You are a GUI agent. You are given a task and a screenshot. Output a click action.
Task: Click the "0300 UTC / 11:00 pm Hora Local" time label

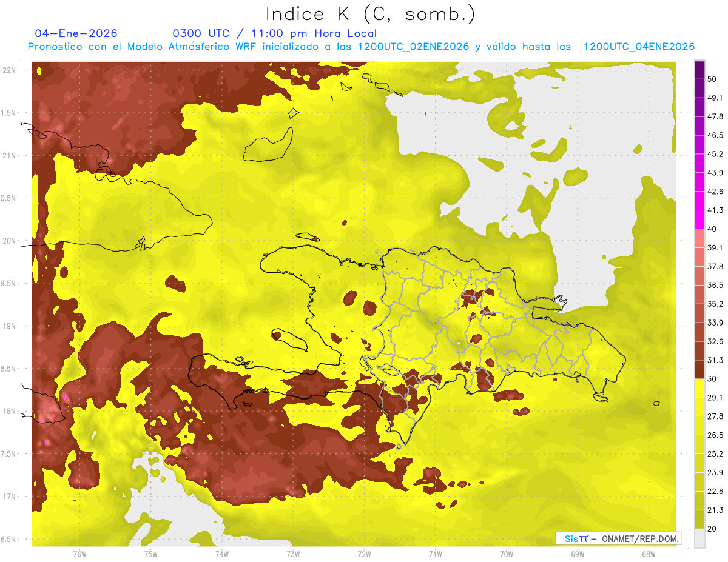(x=275, y=33)
